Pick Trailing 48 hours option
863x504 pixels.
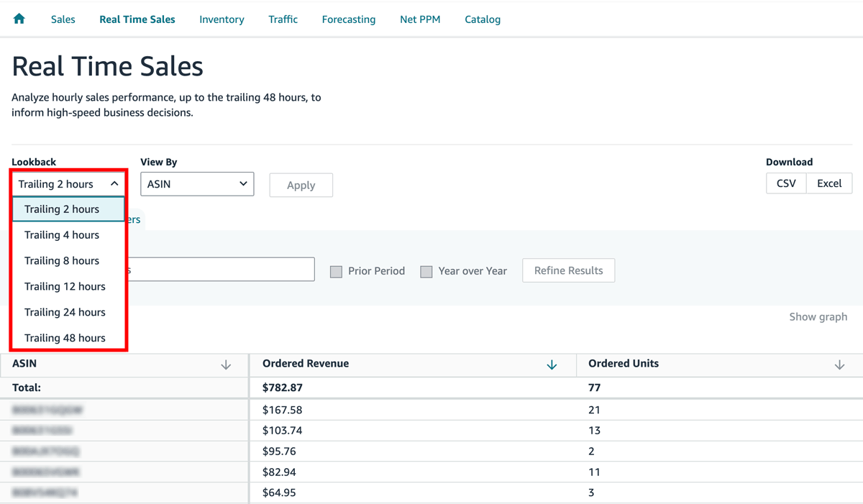68,338
